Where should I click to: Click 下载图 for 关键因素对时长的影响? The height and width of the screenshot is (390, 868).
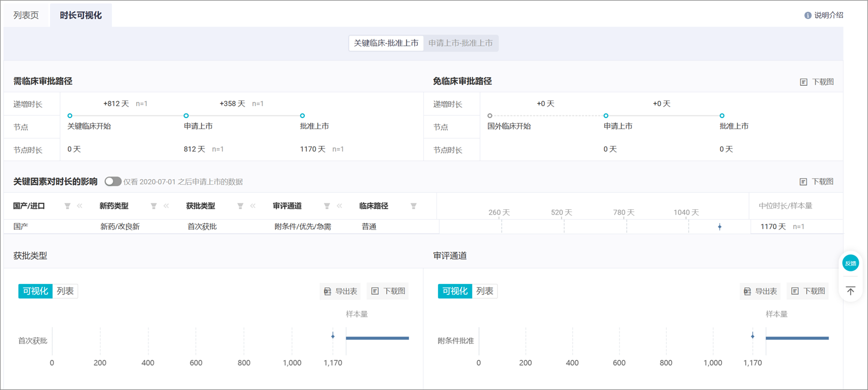click(x=817, y=181)
